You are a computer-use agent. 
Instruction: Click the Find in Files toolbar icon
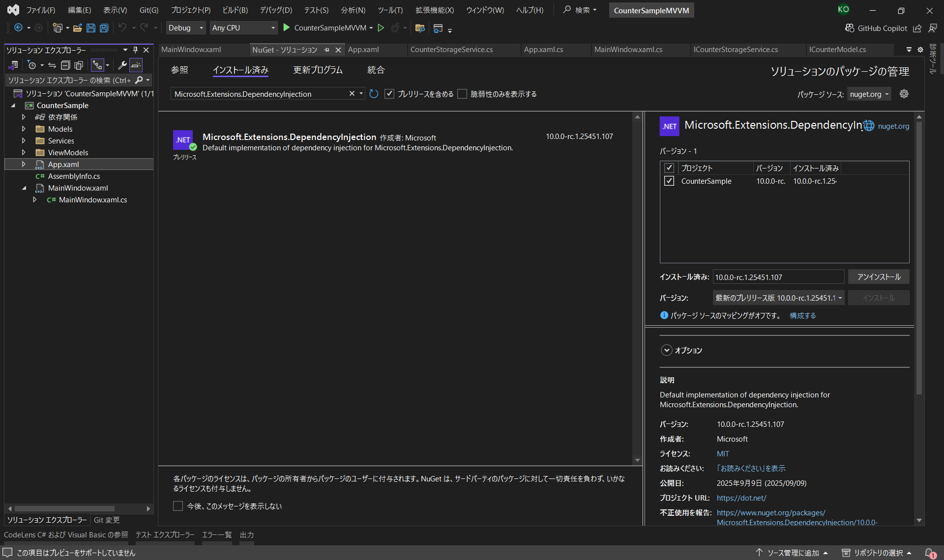419,28
